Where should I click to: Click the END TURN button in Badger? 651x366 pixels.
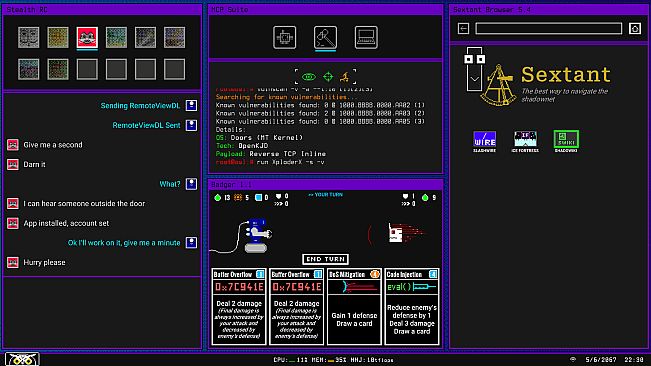coord(326,259)
